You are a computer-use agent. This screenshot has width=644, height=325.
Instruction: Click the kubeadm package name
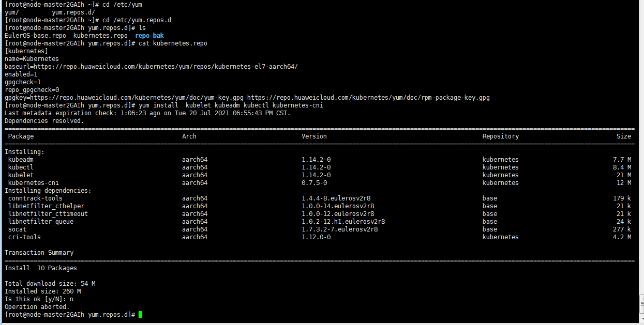[x=21, y=160]
